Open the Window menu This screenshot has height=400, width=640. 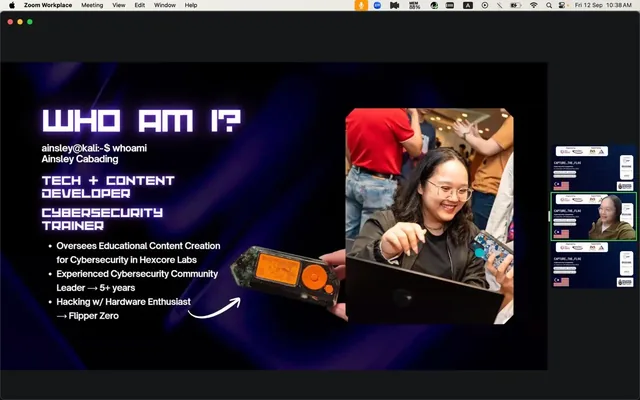(x=164, y=5)
